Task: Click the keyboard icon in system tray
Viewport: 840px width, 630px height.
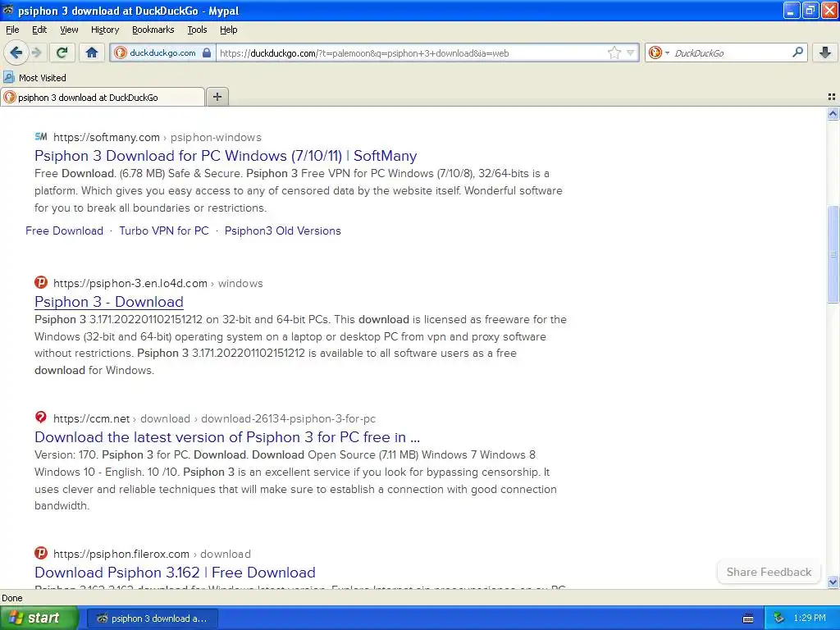Action: tap(748, 619)
